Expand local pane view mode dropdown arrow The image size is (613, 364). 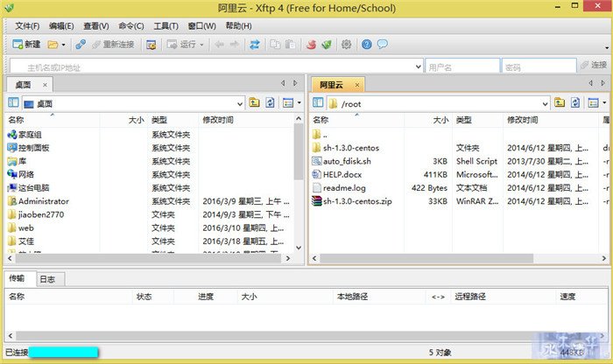click(299, 103)
